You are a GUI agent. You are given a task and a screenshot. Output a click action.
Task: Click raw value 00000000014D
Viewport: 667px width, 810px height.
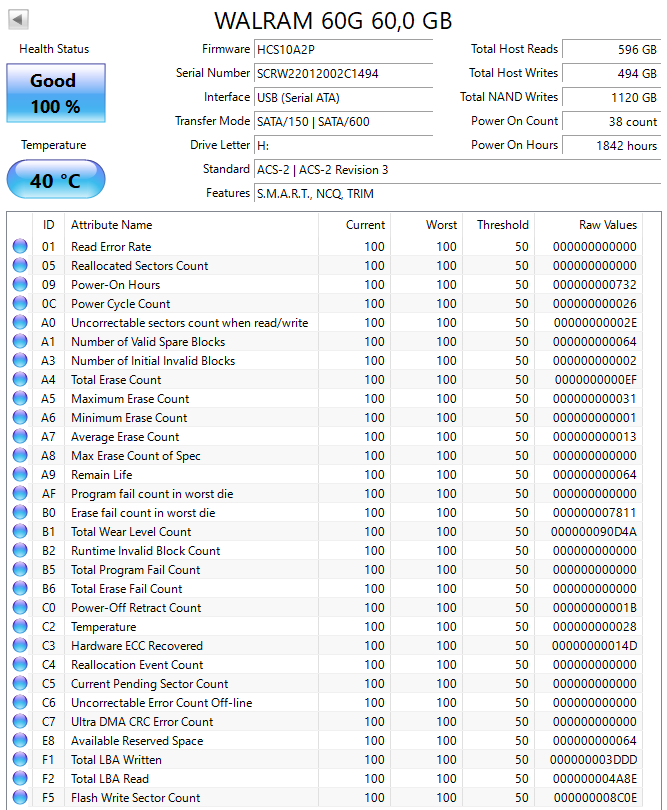[x=594, y=646]
